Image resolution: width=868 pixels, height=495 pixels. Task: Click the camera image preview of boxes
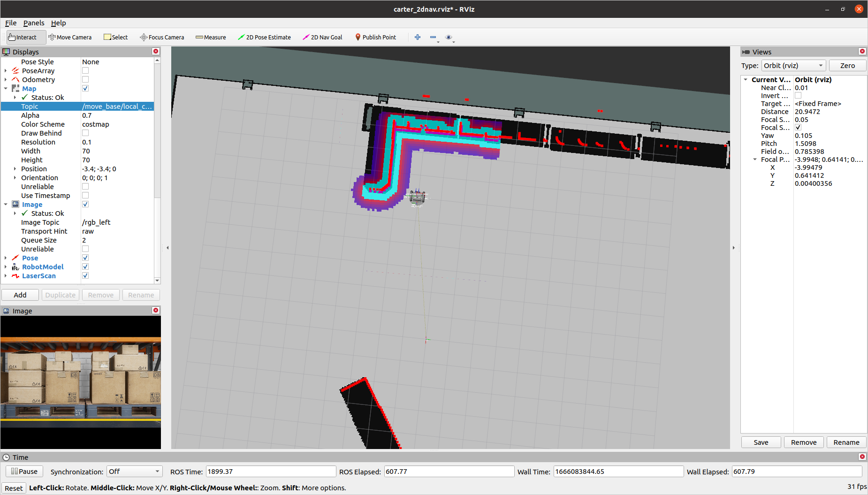click(81, 382)
